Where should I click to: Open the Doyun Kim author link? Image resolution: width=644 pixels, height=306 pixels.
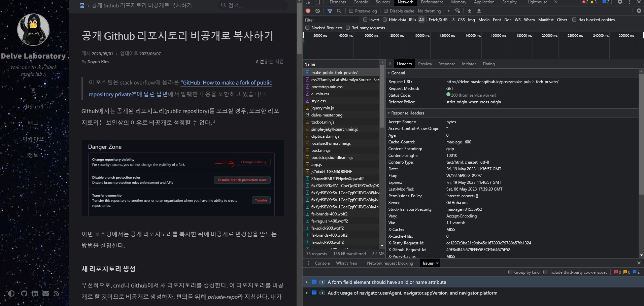click(x=98, y=62)
